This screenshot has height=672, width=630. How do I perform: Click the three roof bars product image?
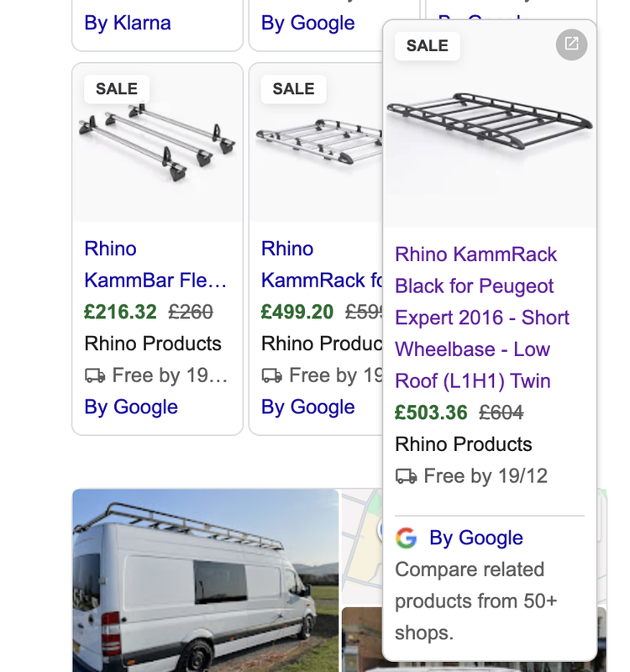pyautogui.click(x=157, y=143)
